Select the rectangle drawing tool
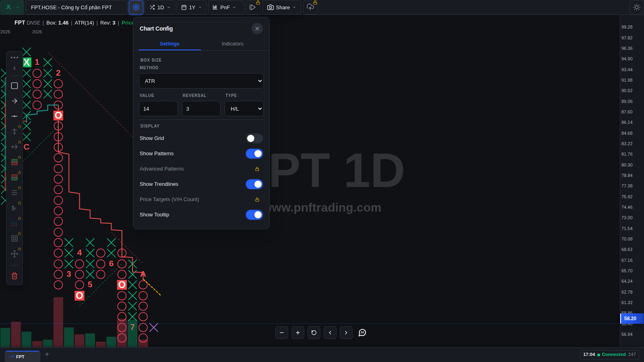Screen dimensions: 644x362 pos(14,86)
